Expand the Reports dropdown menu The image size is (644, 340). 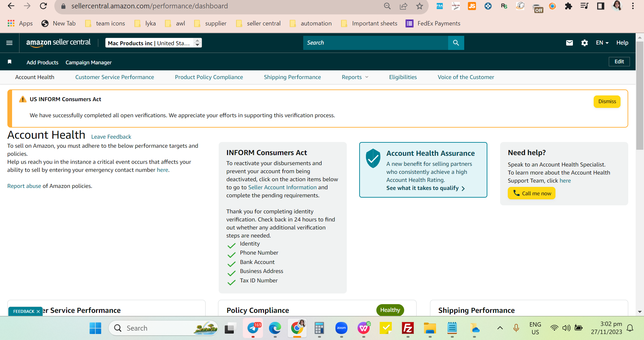[x=355, y=77]
